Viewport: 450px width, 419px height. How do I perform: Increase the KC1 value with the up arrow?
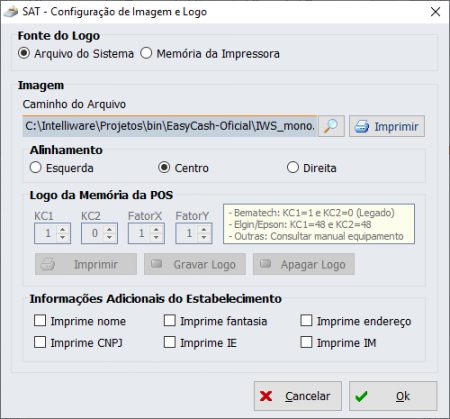click(x=63, y=229)
